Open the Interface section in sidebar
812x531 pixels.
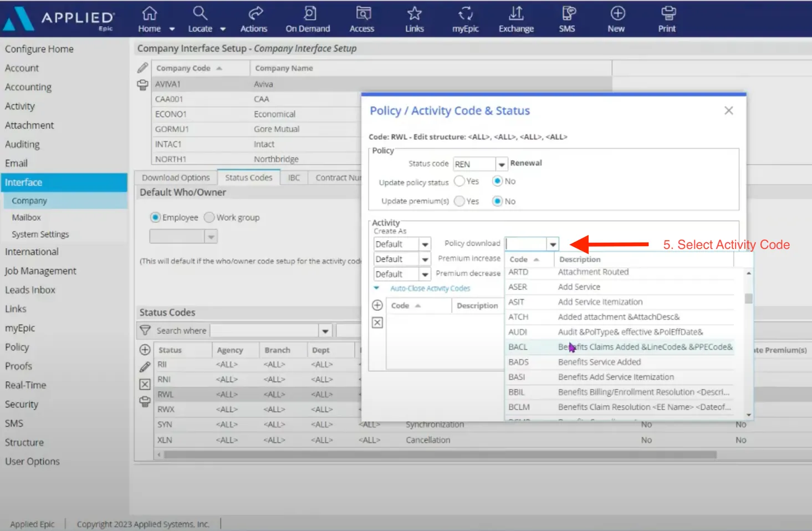(x=64, y=182)
